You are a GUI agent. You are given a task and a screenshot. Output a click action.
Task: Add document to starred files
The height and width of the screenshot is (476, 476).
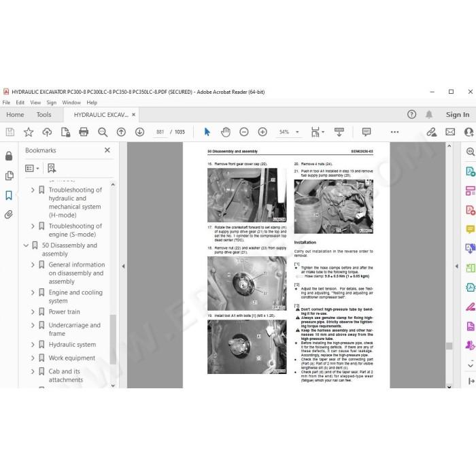click(29, 132)
